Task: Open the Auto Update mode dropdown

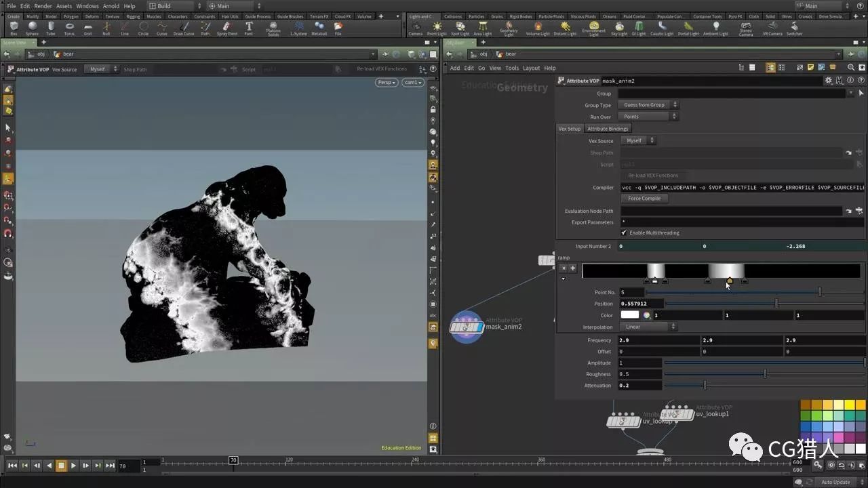Action: point(838,482)
